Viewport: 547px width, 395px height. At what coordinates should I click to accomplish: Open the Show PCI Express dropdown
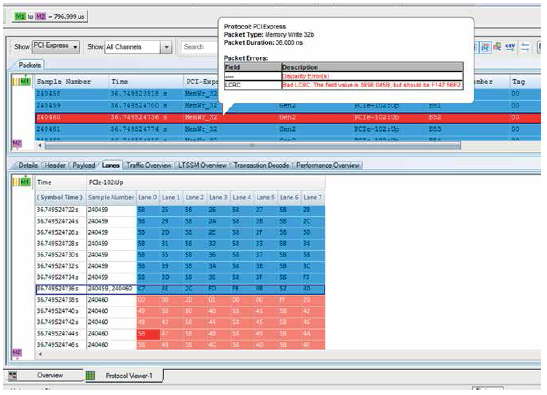[x=56, y=46]
